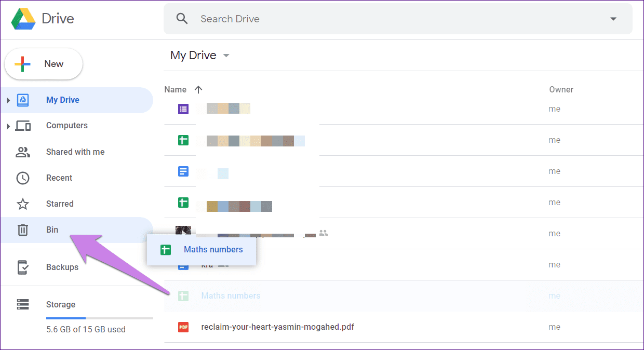Click the blue Docs file icon

(x=183, y=171)
